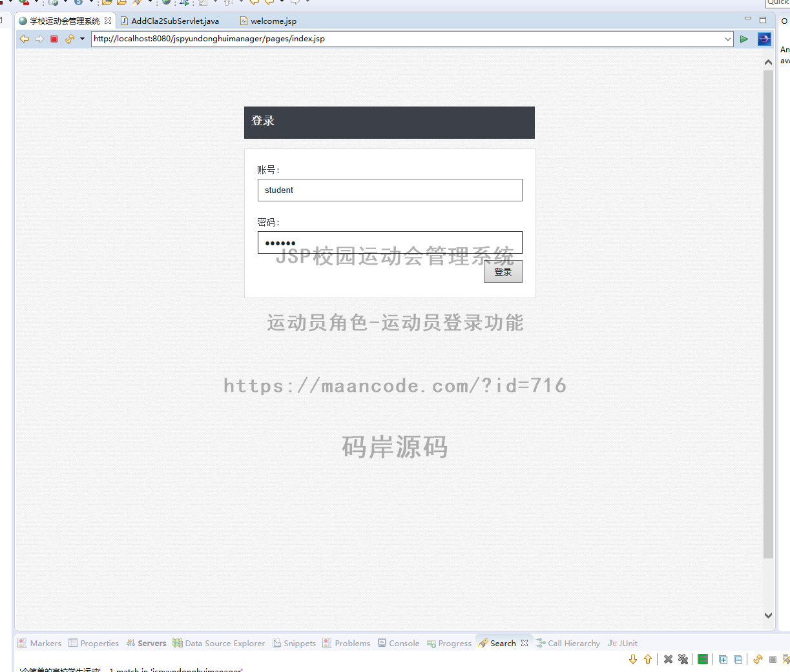Switch to the Markers view
The image size is (790, 672).
point(39,643)
